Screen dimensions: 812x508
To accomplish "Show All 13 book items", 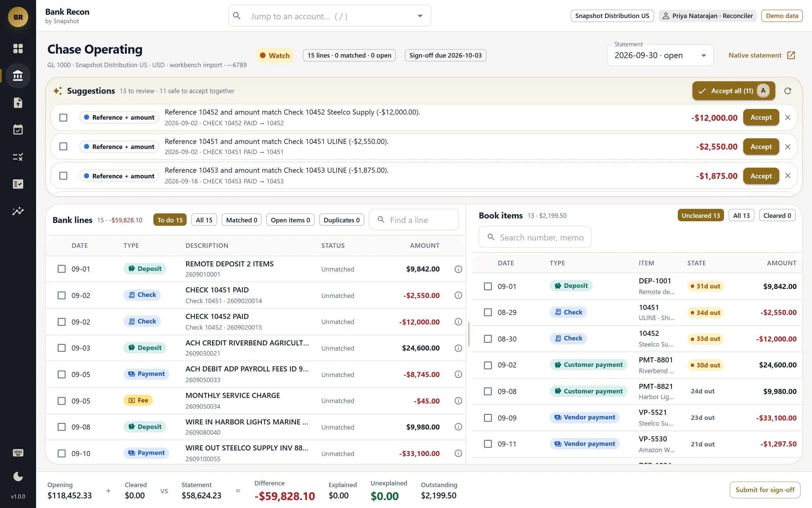I will 741,215.
